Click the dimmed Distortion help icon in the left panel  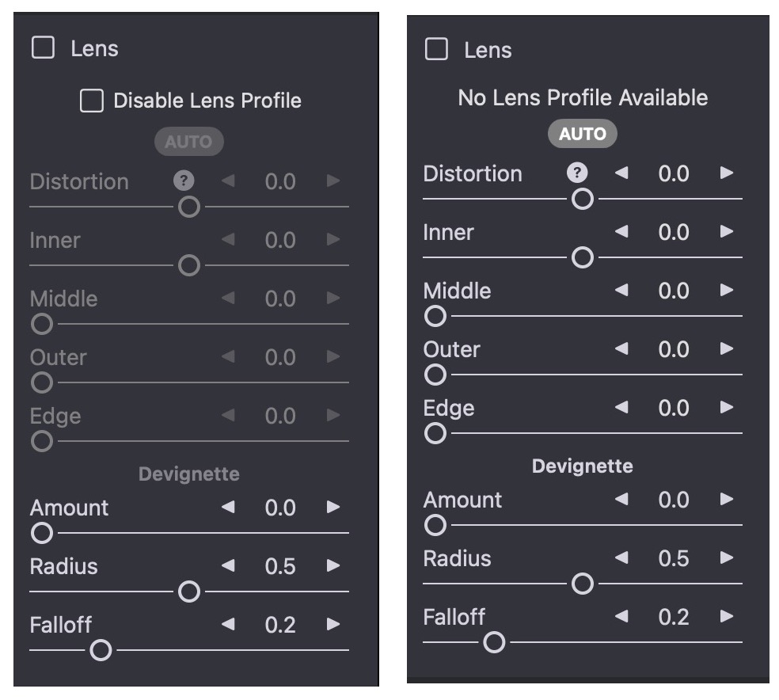point(184,181)
